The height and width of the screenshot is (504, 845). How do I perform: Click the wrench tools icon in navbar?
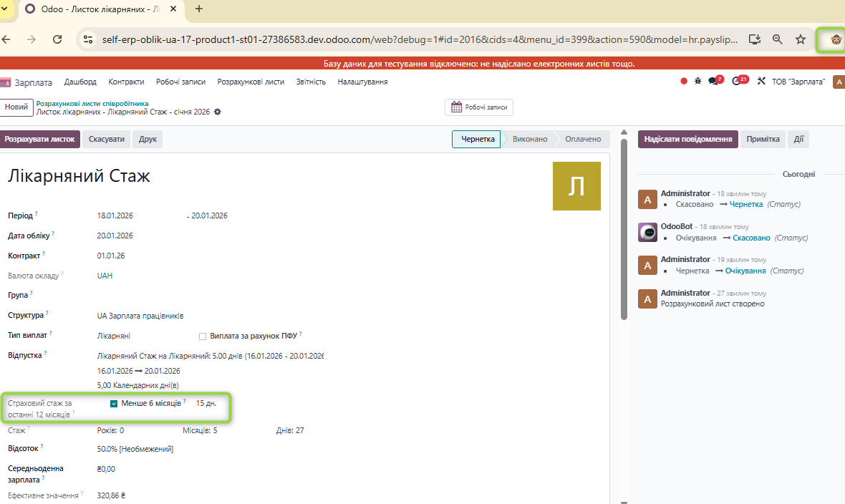point(761,82)
